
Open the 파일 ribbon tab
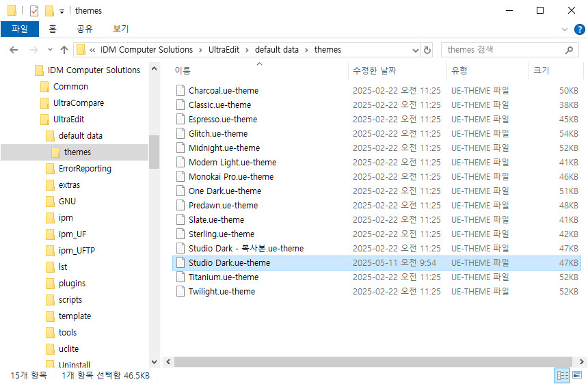tap(20, 29)
